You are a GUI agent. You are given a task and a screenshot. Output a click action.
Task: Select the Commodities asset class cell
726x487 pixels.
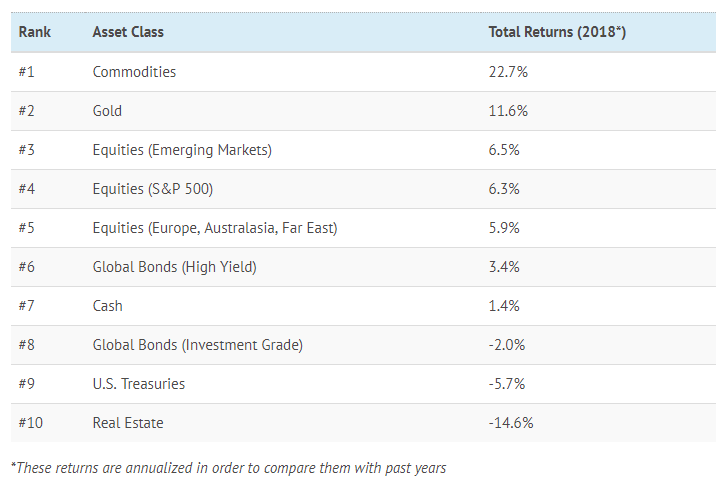point(134,72)
